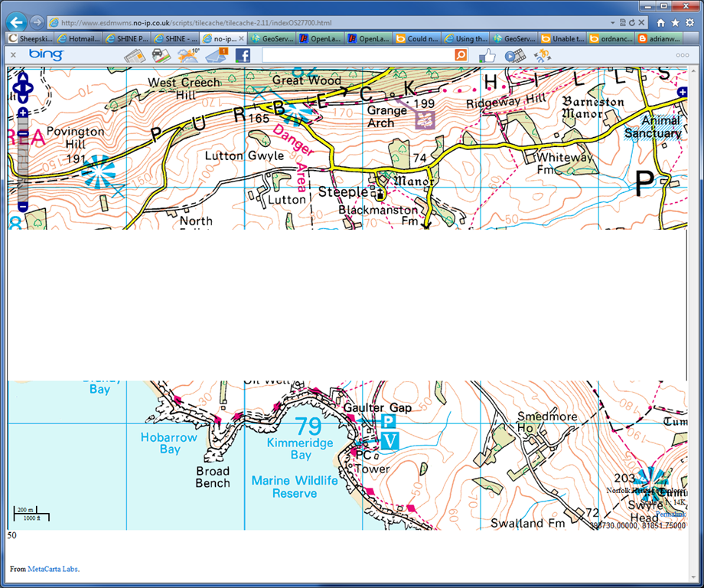Screen dimensions: 704x588
Task: Open the Bing toolbar Weather icon
Action: pos(188,55)
